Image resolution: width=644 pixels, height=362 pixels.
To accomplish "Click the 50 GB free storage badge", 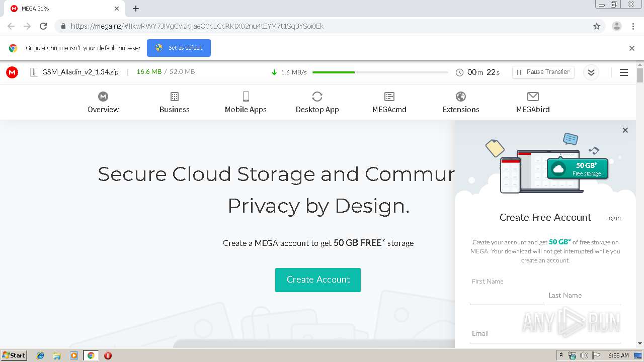I will coord(578,169).
